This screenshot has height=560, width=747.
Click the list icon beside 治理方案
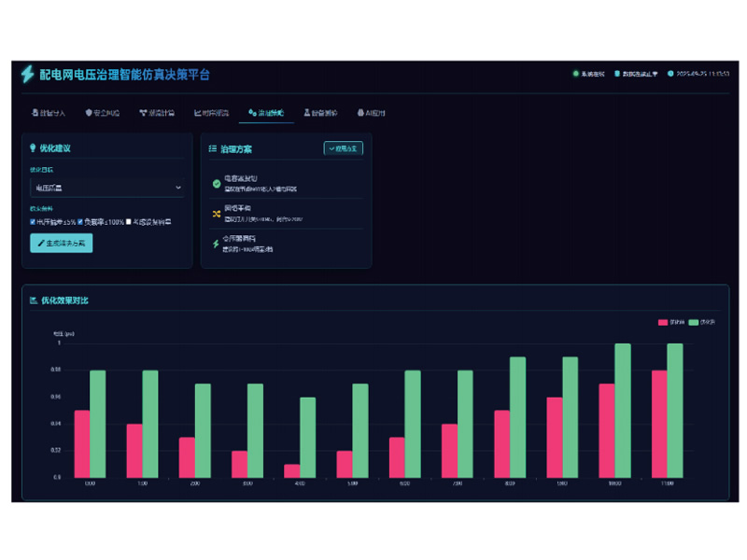pyautogui.click(x=213, y=148)
